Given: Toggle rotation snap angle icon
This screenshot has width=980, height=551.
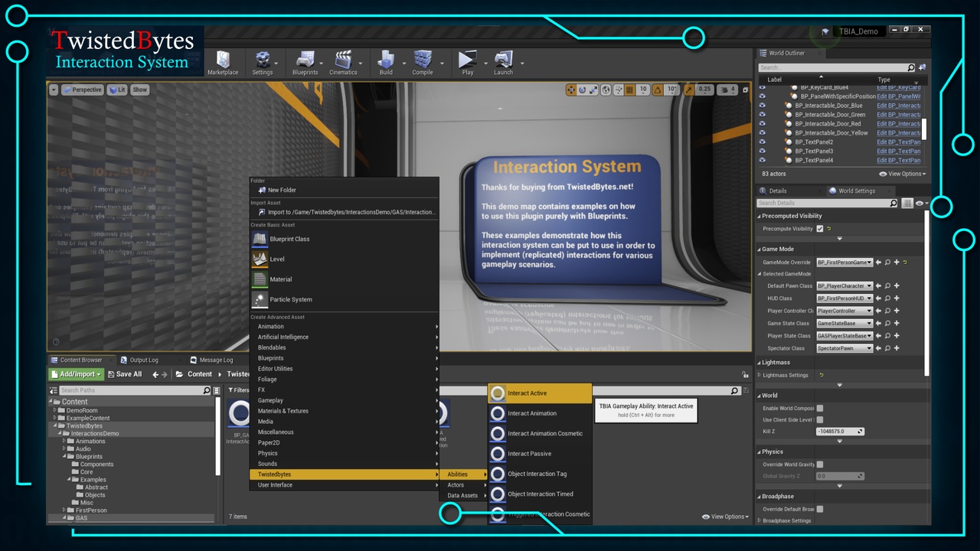Looking at the screenshot, I should (658, 90).
